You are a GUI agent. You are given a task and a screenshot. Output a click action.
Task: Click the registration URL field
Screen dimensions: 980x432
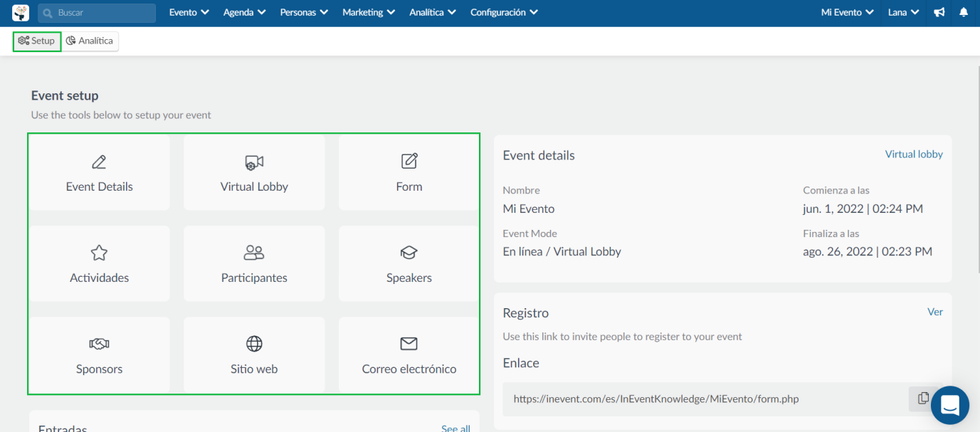tap(705, 399)
